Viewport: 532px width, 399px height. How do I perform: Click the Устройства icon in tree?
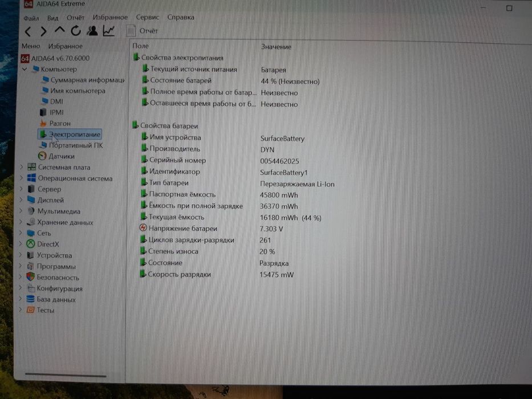(31, 255)
